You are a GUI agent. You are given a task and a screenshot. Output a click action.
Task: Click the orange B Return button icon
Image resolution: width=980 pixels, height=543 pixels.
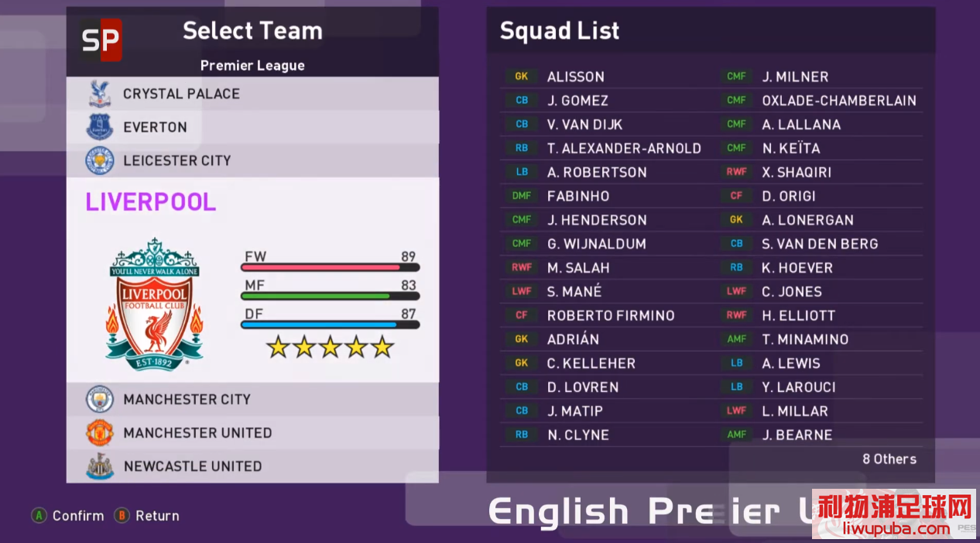coord(122,516)
